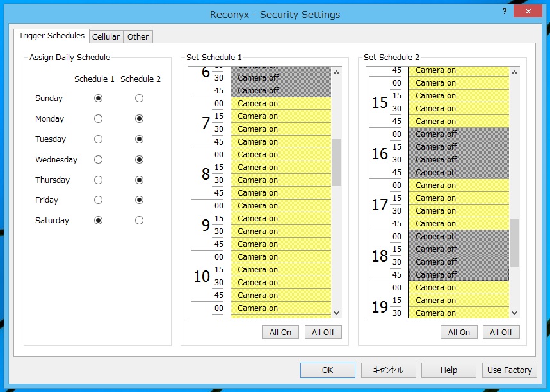The width and height of the screenshot is (550, 392).
Task: Click Schedule 1 scrollbar up arrow
Action: pos(336,72)
